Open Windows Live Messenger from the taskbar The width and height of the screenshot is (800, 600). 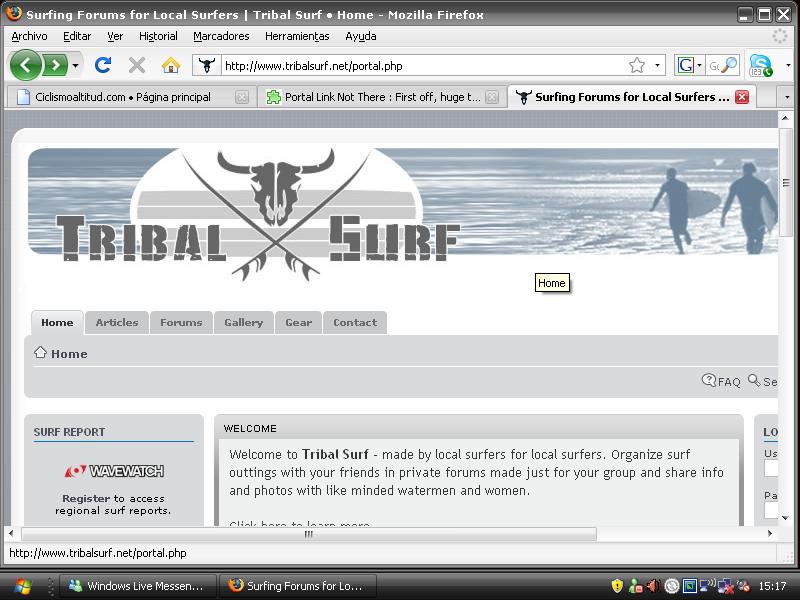click(138, 586)
